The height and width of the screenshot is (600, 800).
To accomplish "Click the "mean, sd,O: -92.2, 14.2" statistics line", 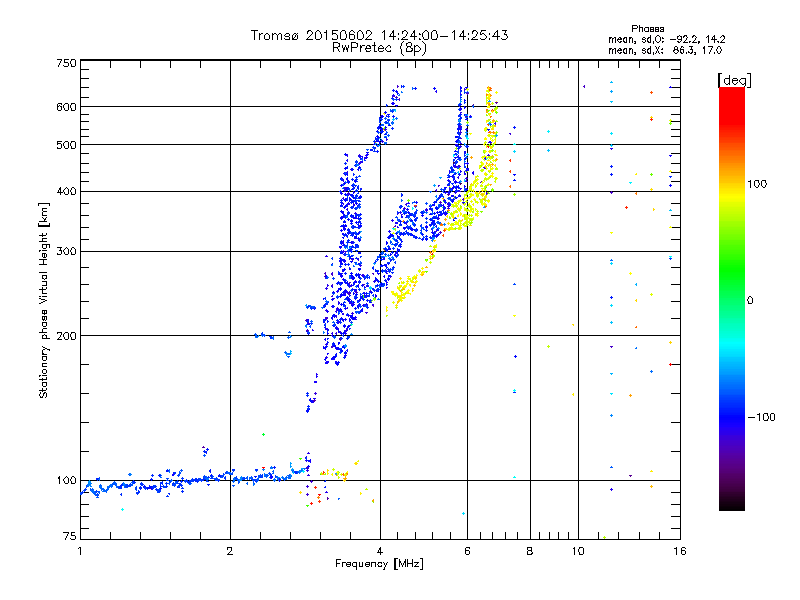I will [x=666, y=39].
